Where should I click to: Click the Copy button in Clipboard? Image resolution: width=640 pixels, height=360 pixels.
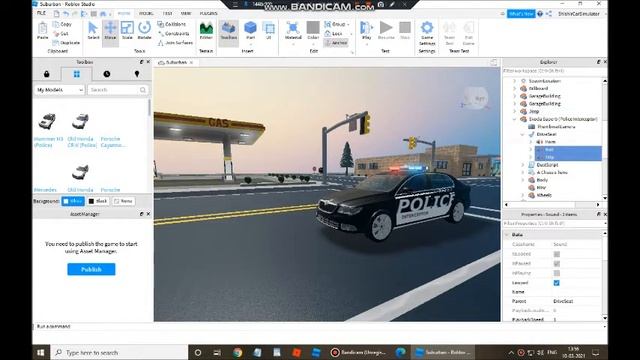[x=62, y=24]
